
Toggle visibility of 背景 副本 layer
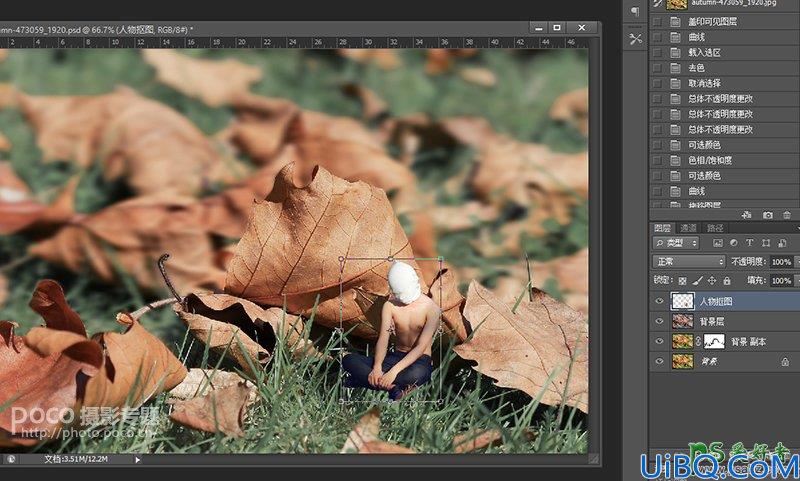click(659, 341)
